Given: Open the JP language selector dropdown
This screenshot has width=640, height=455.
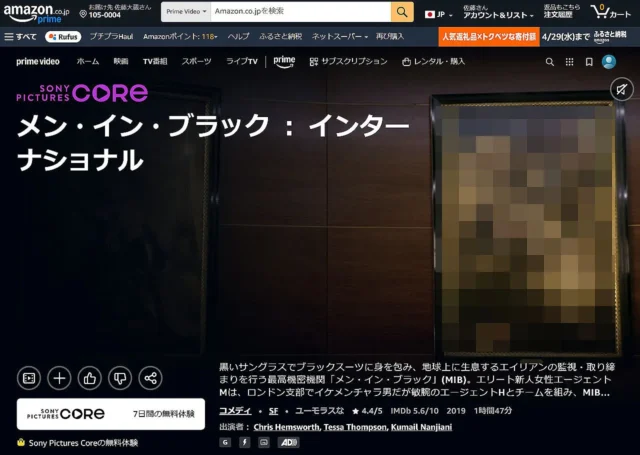Looking at the screenshot, I should pyautogui.click(x=438, y=15).
